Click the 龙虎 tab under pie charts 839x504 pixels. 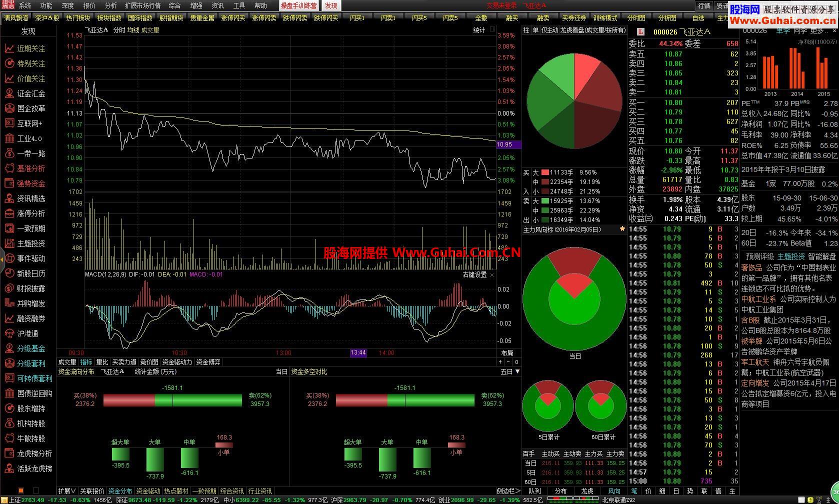587,491
